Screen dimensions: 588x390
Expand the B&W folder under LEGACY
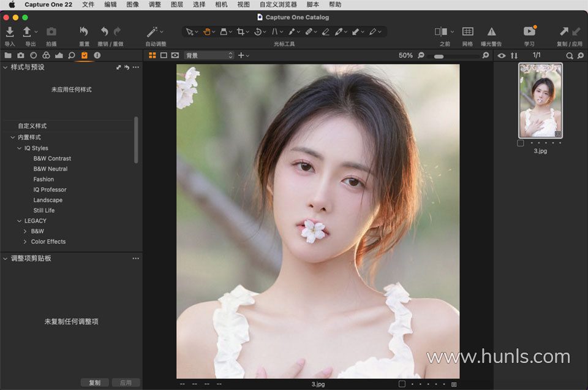point(25,231)
